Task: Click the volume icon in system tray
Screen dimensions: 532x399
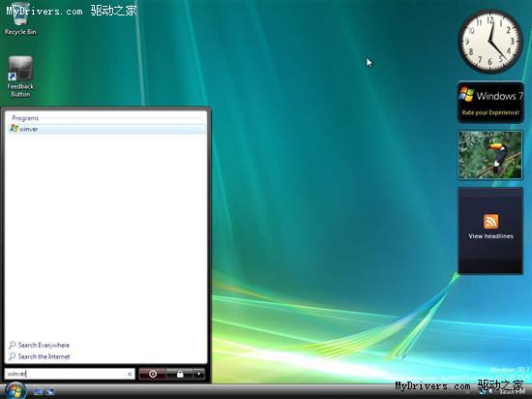Action: pos(491,392)
